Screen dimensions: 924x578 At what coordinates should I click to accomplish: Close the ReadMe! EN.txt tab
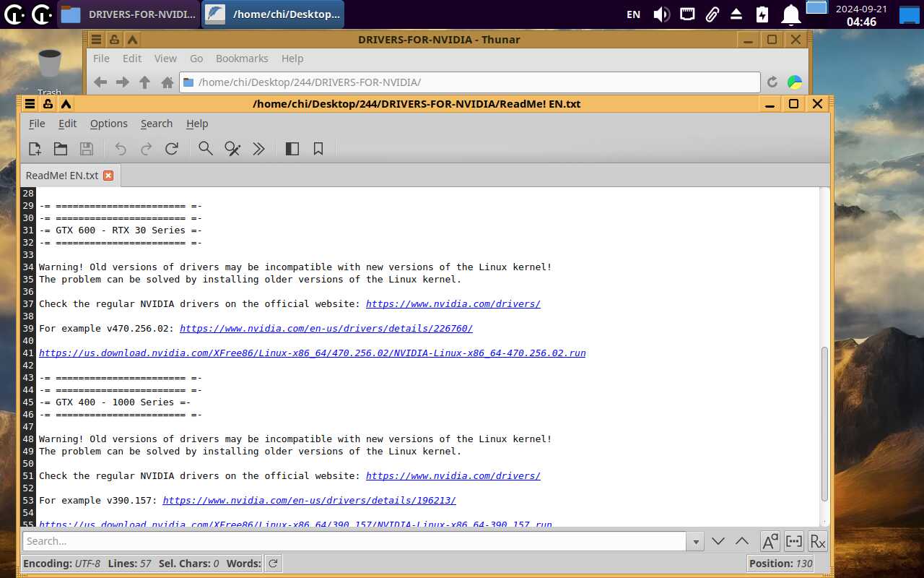108,176
